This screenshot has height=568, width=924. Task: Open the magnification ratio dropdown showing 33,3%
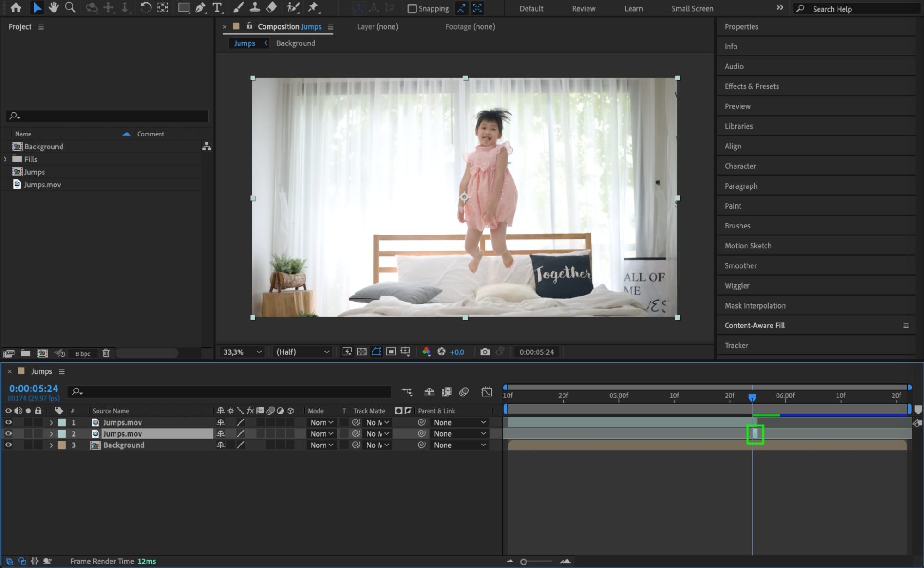[242, 352]
